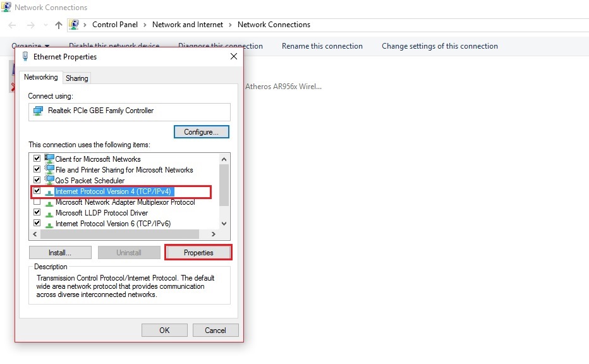The width and height of the screenshot is (589, 364).
Task: Click the Back navigation arrow
Action: click(x=12, y=25)
